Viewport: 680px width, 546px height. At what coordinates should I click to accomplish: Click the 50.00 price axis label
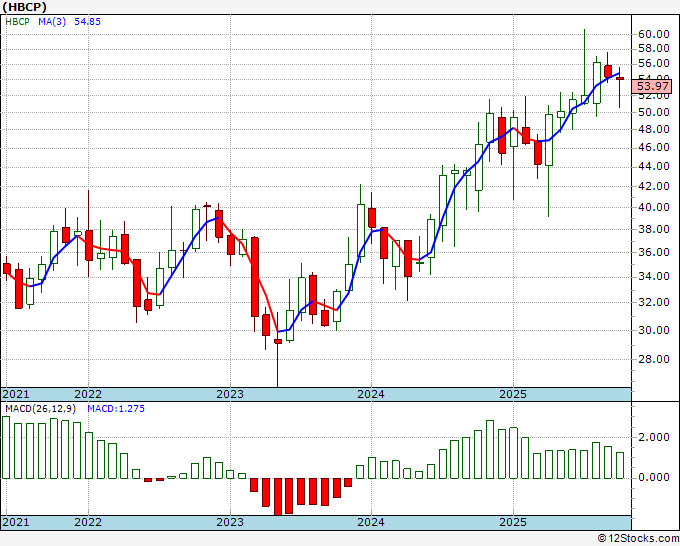(x=654, y=112)
